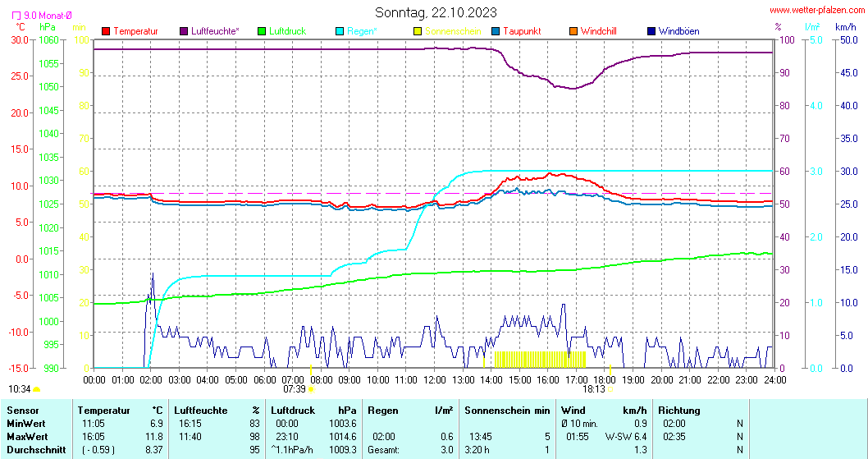Click the dark blue Windböen legend swatch
868x459 pixels.
[651, 31]
